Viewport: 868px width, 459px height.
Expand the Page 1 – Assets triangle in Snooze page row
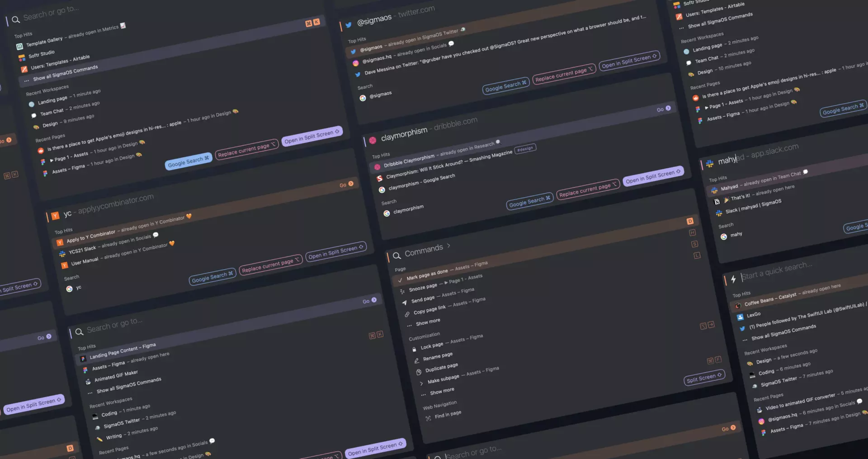coord(446,283)
